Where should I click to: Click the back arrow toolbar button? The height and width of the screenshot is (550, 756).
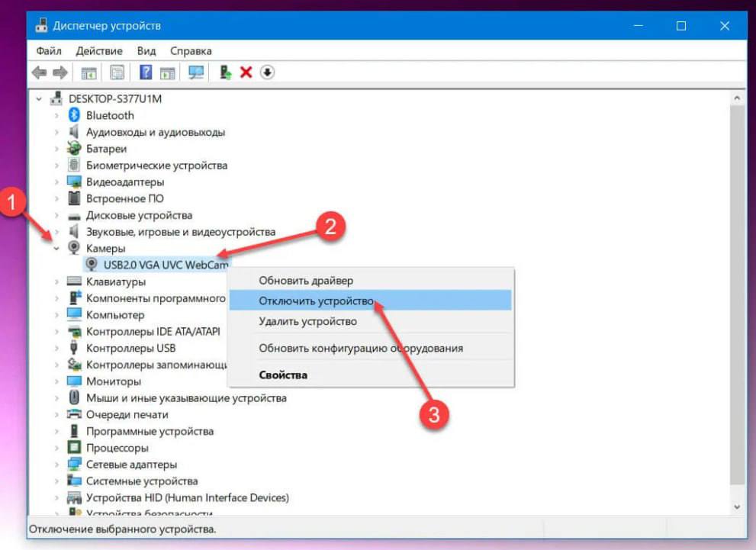point(40,72)
